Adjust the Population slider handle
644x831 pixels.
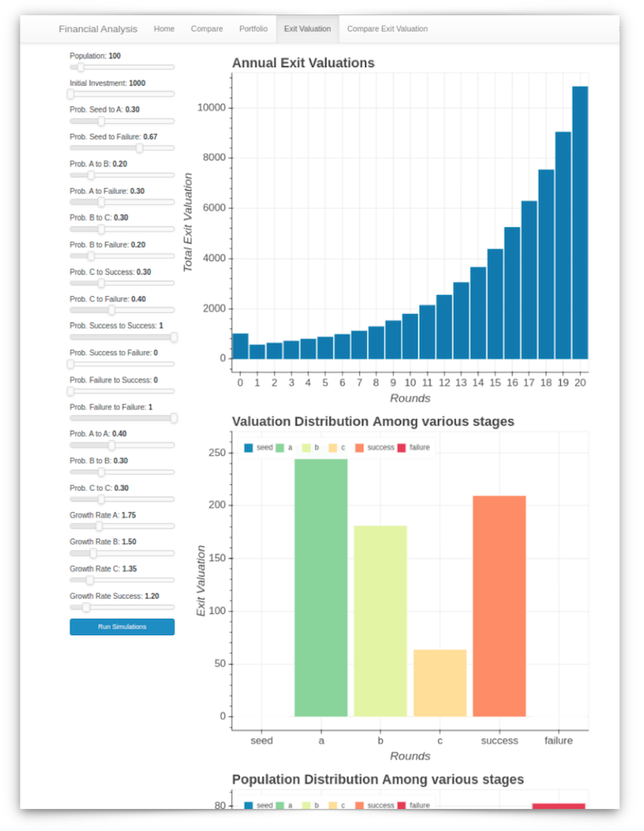pos(80,67)
